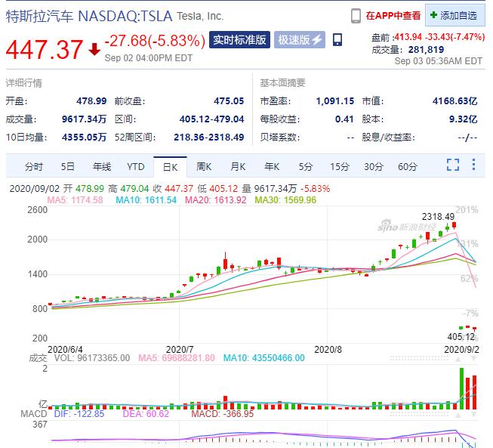The width and height of the screenshot is (493, 448).
Task: Click the phone icon beside 在APP中查看
Action: pyautogui.click(x=356, y=16)
